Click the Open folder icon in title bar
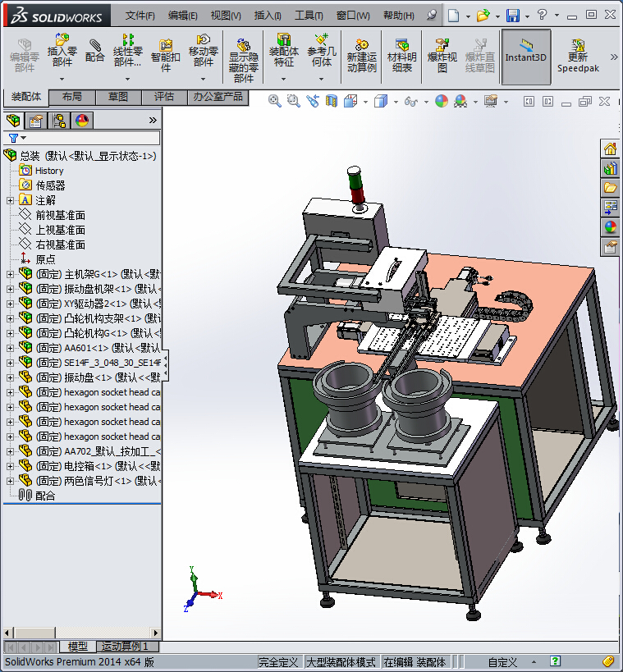 [x=483, y=16]
